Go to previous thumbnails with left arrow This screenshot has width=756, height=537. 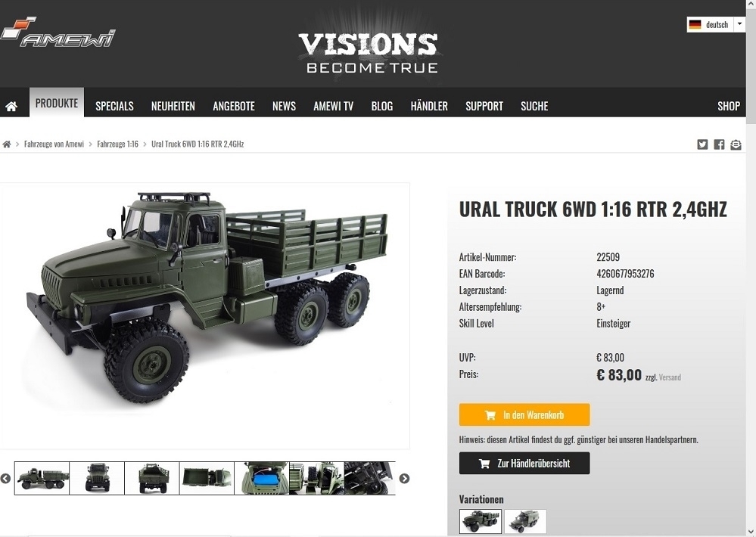click(x=6, y=479)
